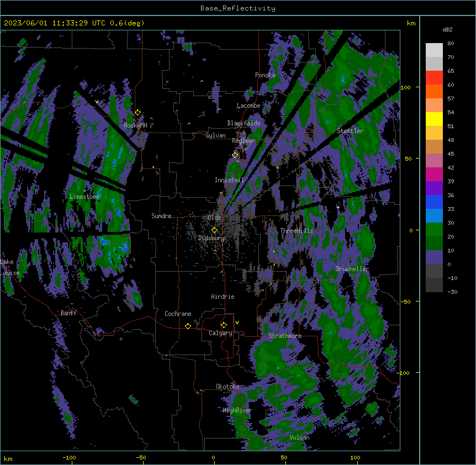
Task: Click the 80 value at top of legend
Action: tap(451, 44)
